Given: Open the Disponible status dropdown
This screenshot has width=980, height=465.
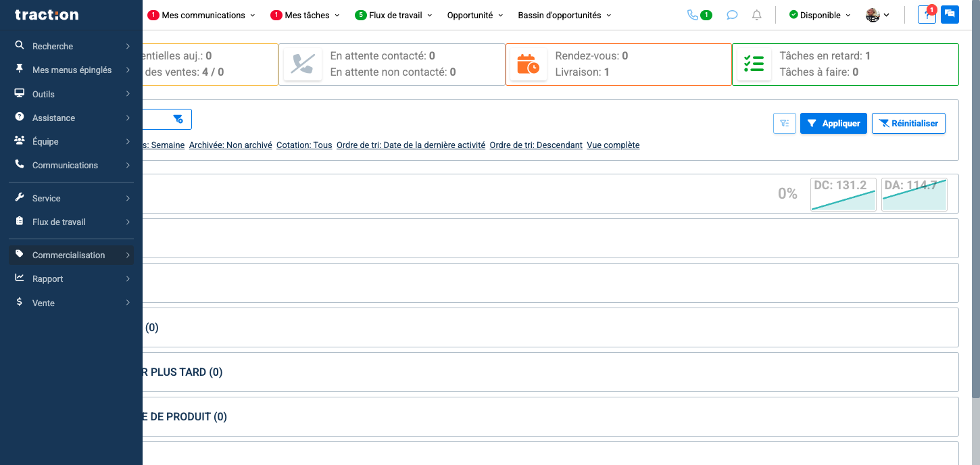Looking at the screenshot, I should 820,15.
